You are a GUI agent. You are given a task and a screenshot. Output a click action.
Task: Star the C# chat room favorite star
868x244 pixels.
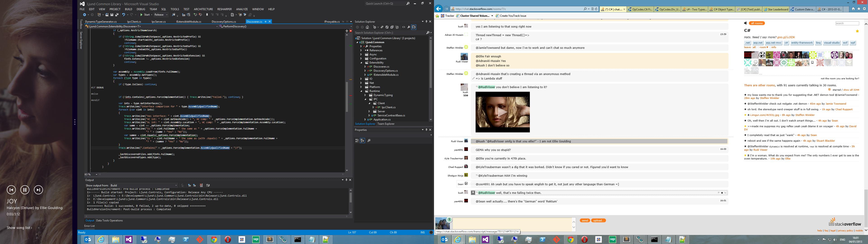858,31
